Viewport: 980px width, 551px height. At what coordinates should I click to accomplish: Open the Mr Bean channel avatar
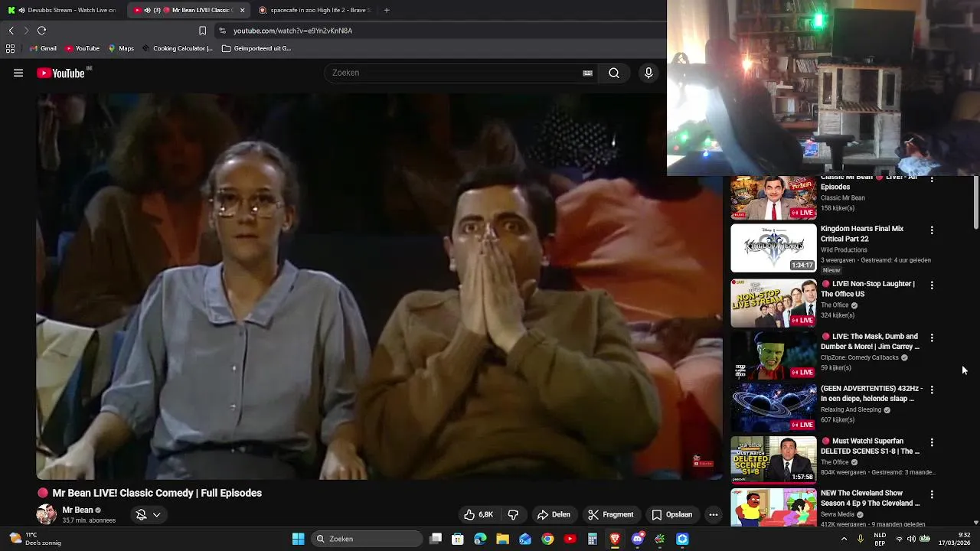coord(46,514)
